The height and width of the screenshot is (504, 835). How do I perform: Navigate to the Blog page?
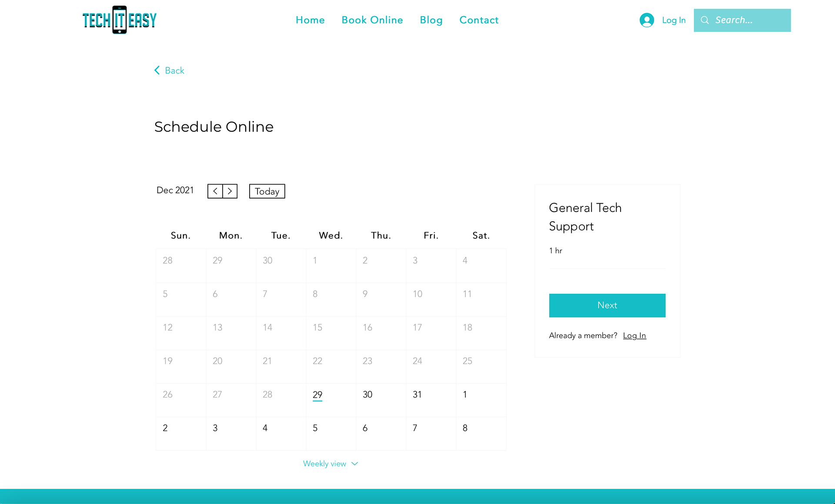click(431, 20)
